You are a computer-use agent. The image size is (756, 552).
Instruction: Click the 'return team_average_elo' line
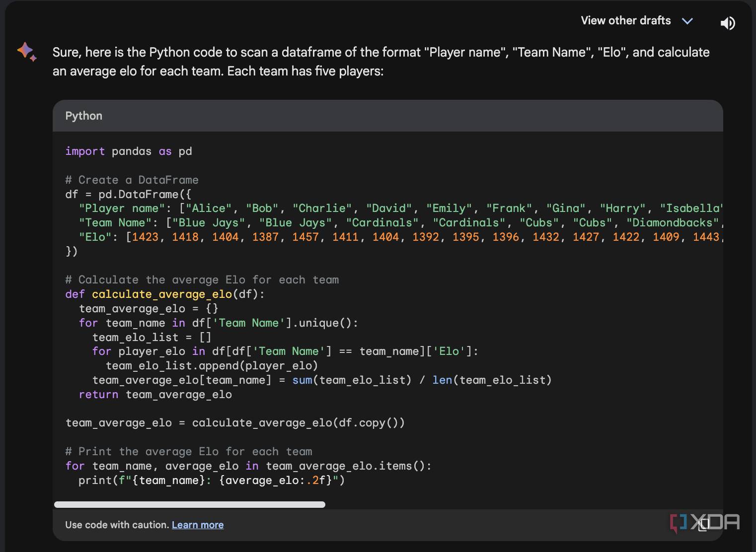(x=155, y=395)
